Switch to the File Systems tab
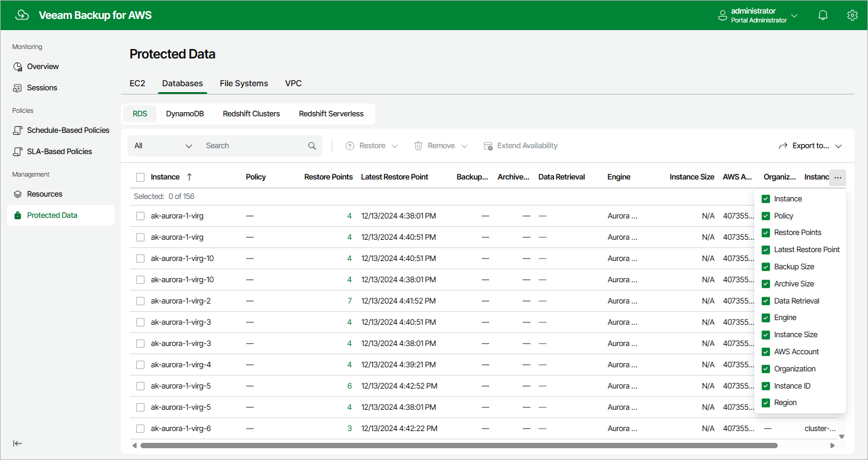Viewport: 868px width, 460px height. 244,83
